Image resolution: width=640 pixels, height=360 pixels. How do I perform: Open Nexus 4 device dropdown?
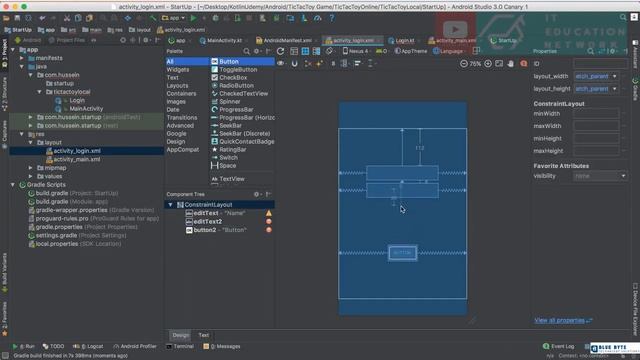pos(356,51)
